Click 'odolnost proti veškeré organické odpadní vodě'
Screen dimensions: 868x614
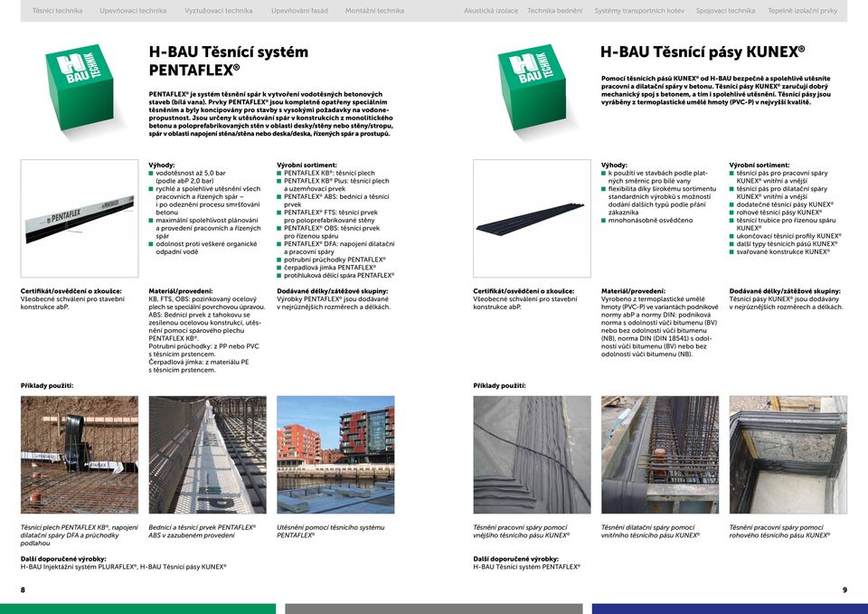pyautogui.click(x=206, y=248)
